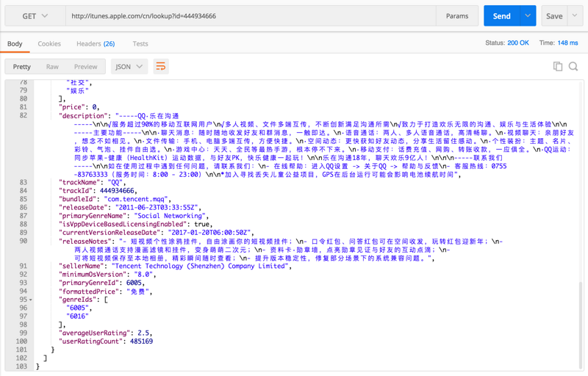Select the Preview view mode

(85, 67)
